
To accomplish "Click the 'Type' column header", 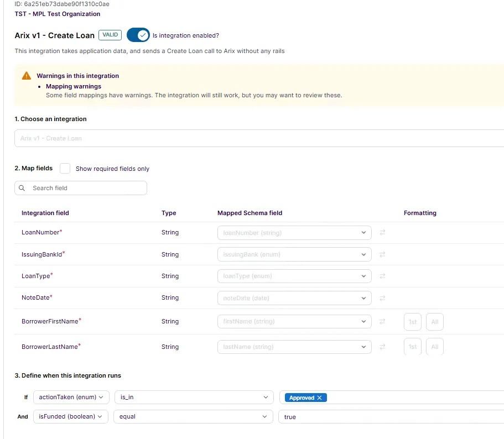I will (169, 213).
